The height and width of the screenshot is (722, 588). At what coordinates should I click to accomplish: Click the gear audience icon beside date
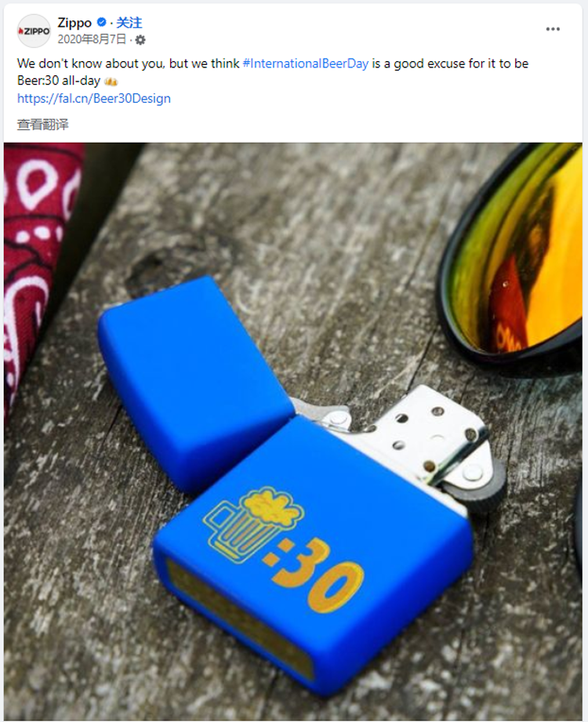pyautogui.click(x=140, y=40)
